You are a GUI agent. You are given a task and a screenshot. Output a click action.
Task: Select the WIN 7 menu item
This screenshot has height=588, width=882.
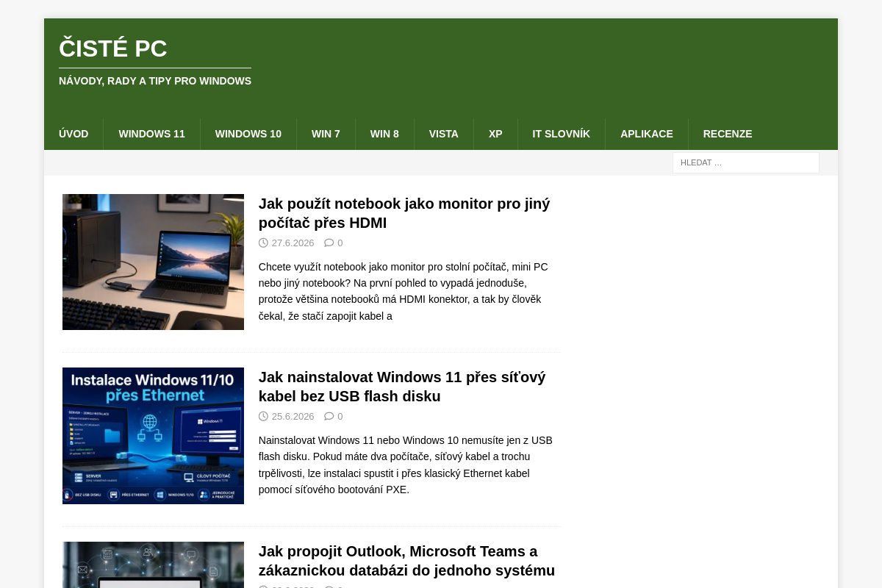point(326,134)
